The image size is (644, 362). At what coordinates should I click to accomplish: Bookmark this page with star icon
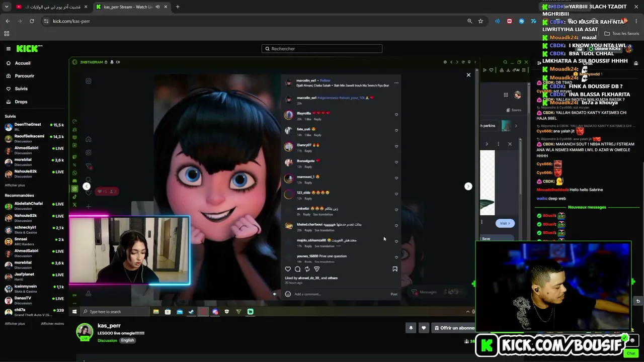480,21
